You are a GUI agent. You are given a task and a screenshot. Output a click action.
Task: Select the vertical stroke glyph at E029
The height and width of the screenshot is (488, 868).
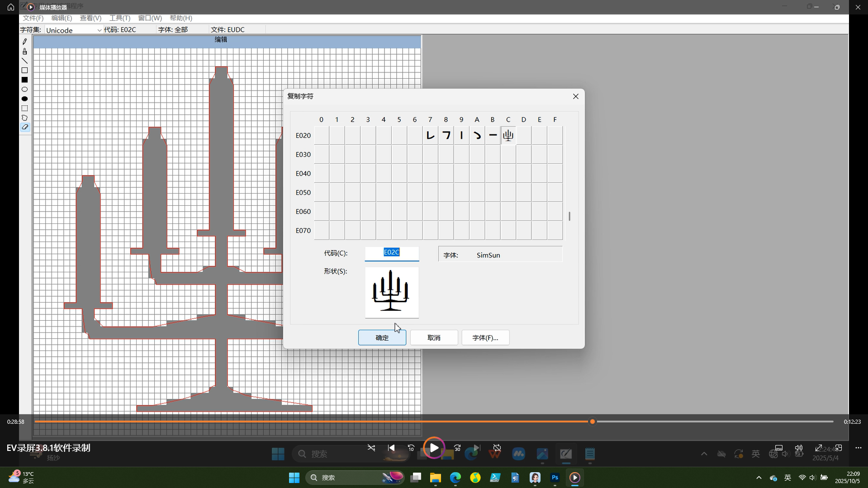[x=461, y=135]
